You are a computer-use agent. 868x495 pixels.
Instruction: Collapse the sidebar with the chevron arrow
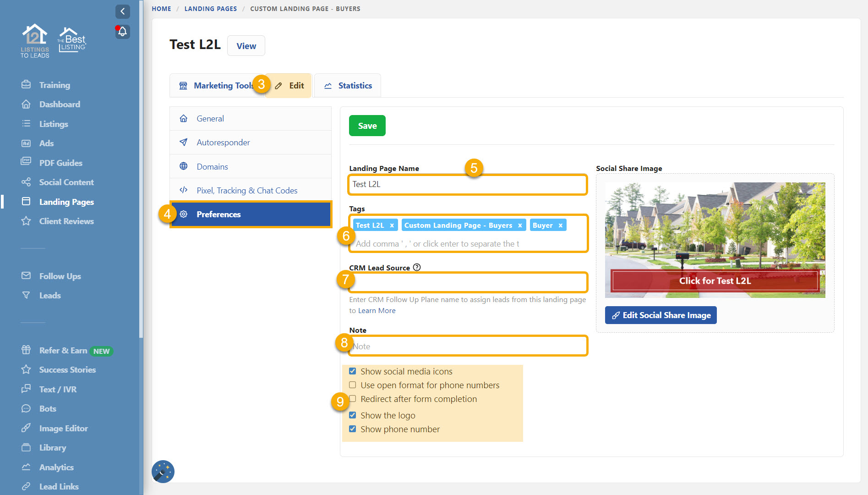[122, 11]
